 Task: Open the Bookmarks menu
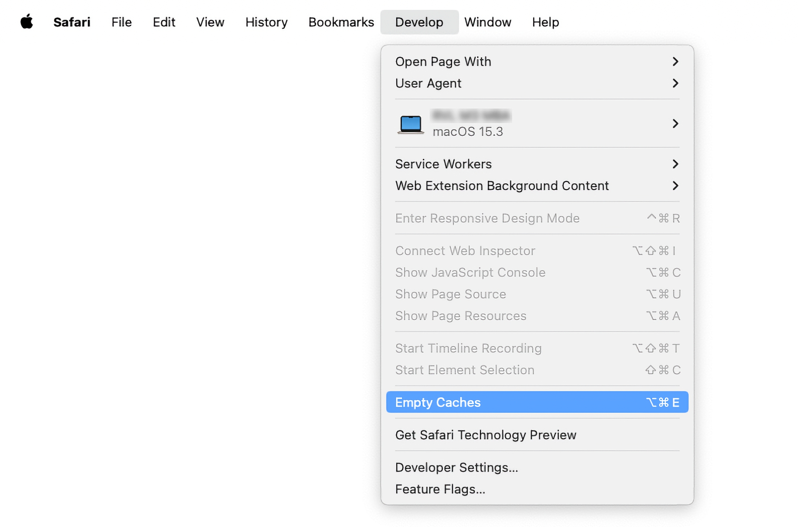point(341,22)
